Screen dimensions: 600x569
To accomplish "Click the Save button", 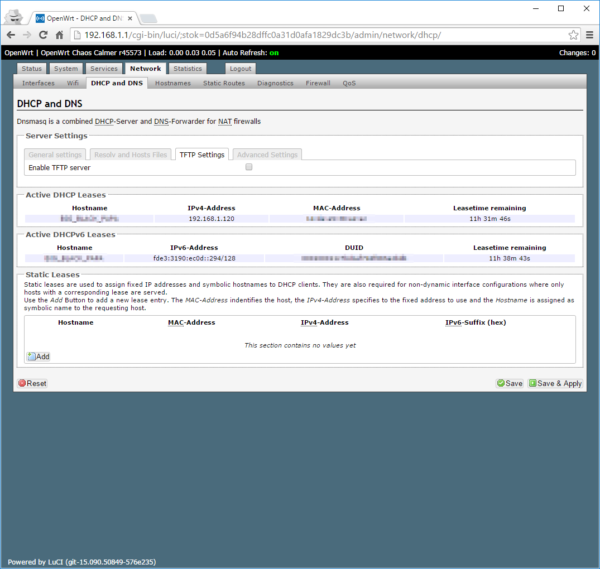I will point(509,383).
